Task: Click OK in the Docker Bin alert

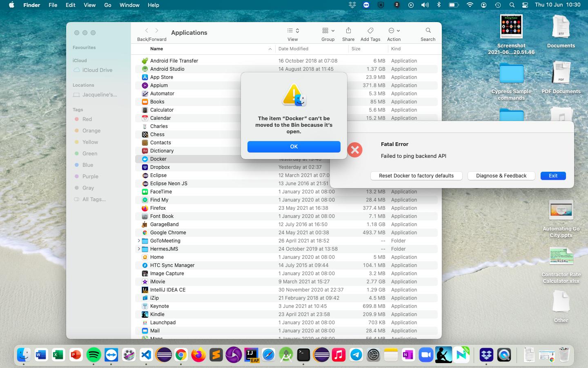Action: pyautogui.click(x=294, y=147)
